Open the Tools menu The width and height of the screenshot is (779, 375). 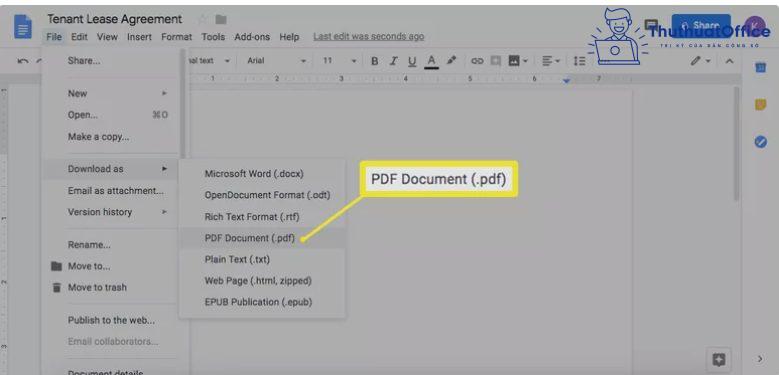pos(213,37)
